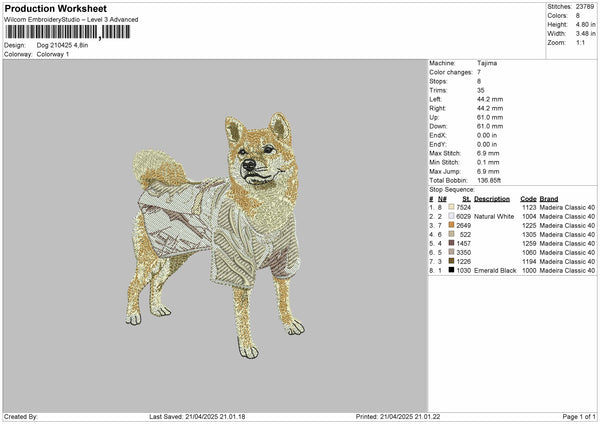Image resolution: width=600 pixels, height=424 pixels.
Task: Click the Machine value 'Tajima'
Action: click(487, 63)
